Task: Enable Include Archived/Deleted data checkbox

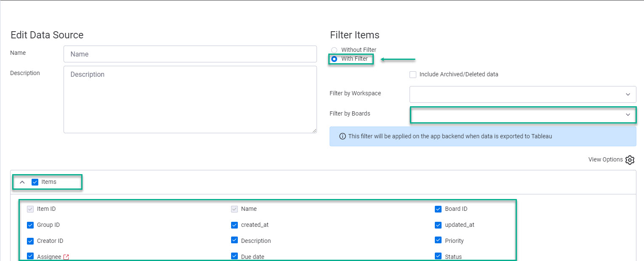Action: (x=413, y=75)
